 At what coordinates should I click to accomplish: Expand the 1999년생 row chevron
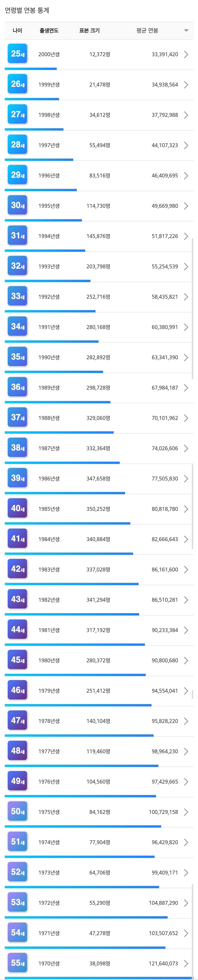point(186,84)
